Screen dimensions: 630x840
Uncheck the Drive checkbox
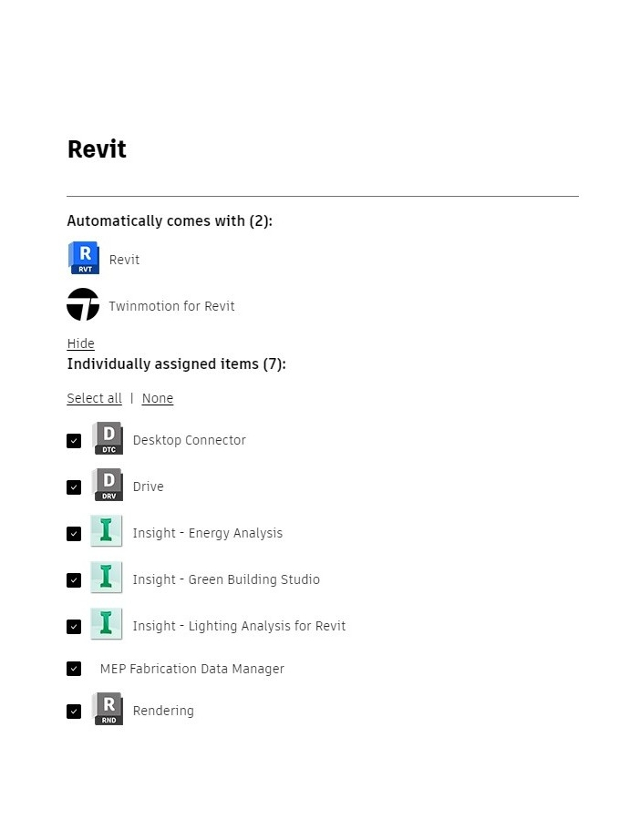coord(74,487)
